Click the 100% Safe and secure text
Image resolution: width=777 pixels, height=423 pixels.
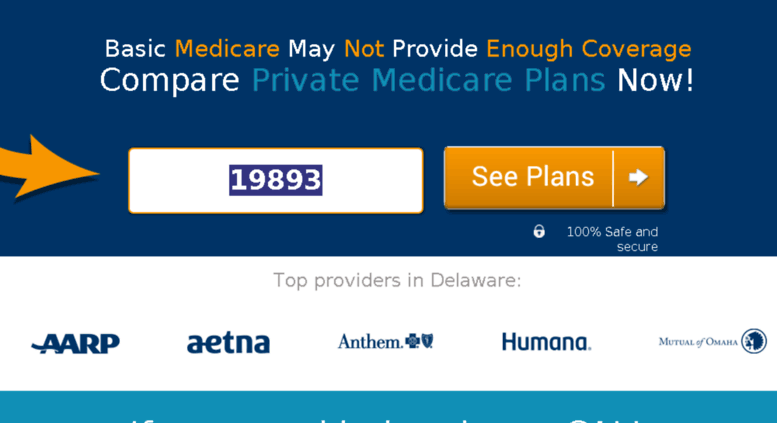coord(612,239)
